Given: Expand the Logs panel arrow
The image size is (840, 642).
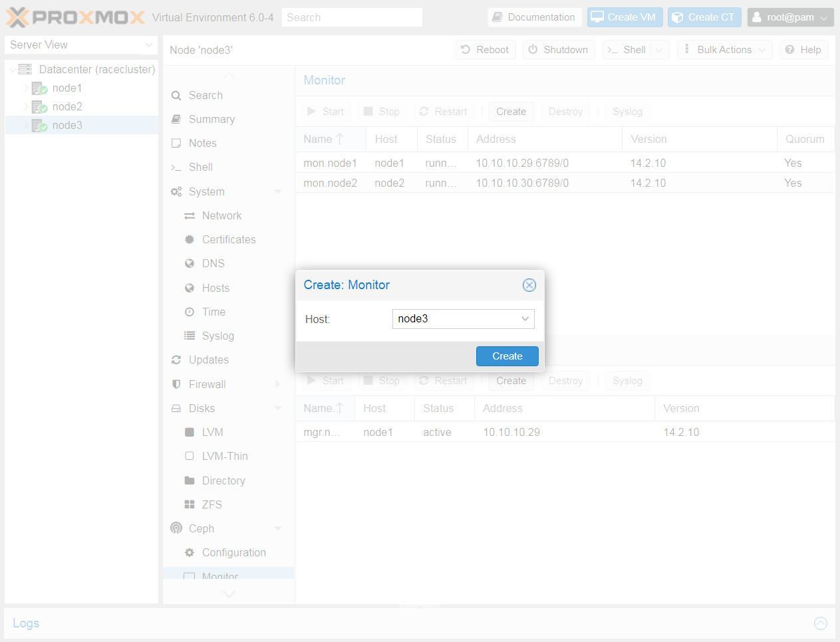Looking at the screenshot, I should click(x=821, y=623).
